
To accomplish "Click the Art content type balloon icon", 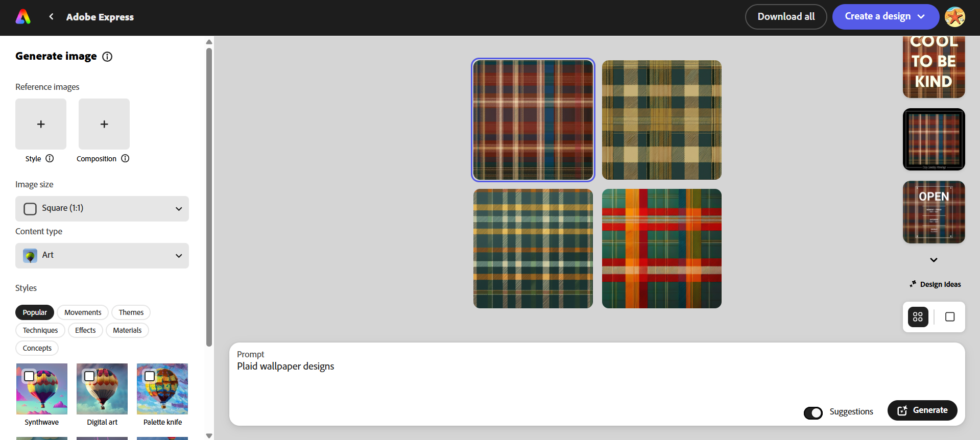I will click(x=30, y=255).
